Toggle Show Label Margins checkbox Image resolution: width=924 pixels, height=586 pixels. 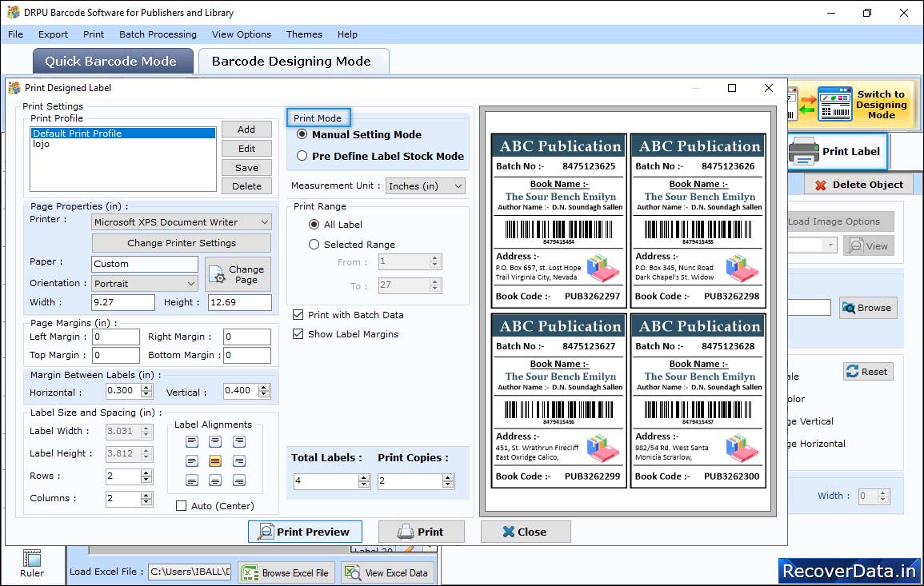tap(298, 334)
